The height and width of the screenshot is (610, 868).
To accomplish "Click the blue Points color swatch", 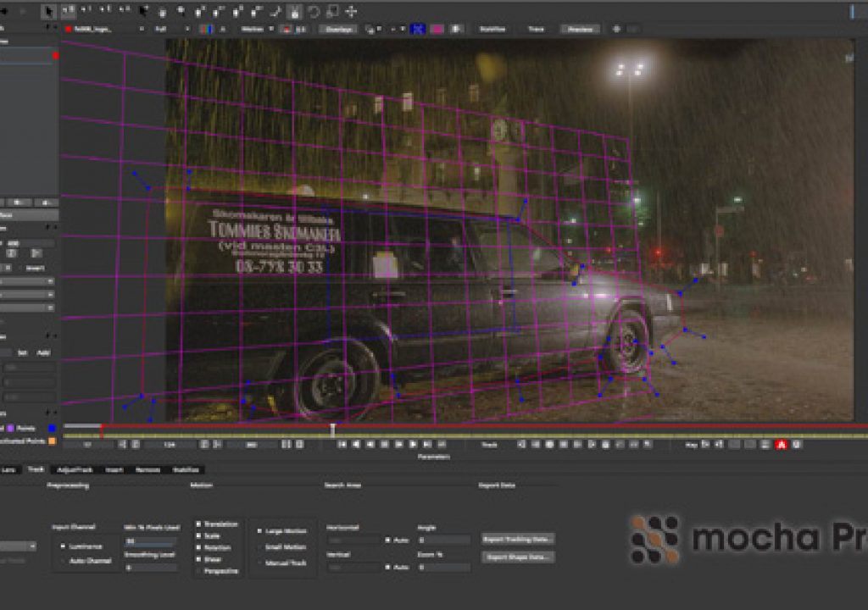I will pyautogui.click(x=52, y=428).
